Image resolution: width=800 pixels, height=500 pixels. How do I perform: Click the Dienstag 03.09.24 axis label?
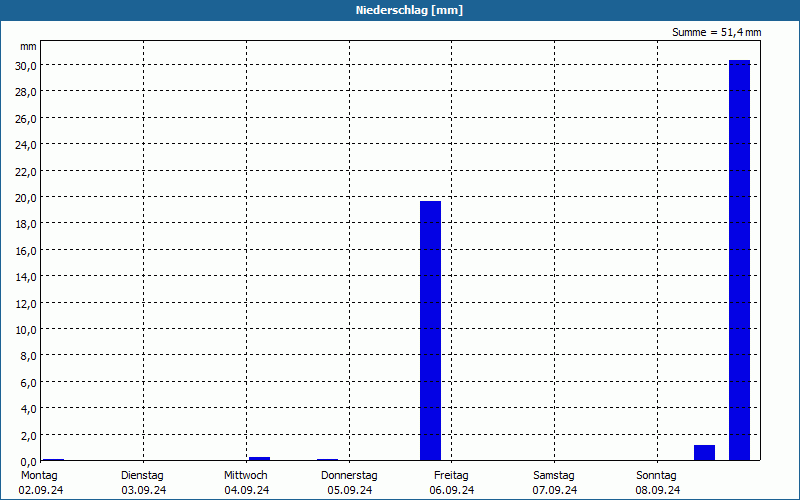(x=143, y=483)
